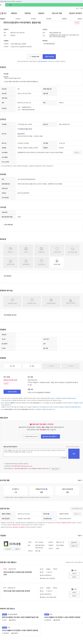Click 세부보기 for the D-7 posting
This screenshot has width=83, height=644.
[x=74, y=596]
